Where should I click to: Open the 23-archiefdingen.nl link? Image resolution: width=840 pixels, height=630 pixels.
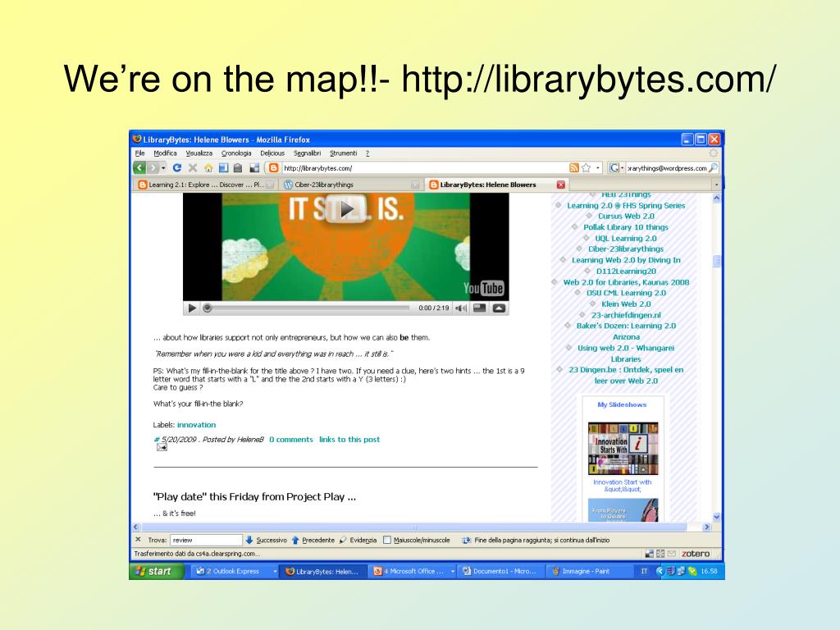(x=626, y=315)
